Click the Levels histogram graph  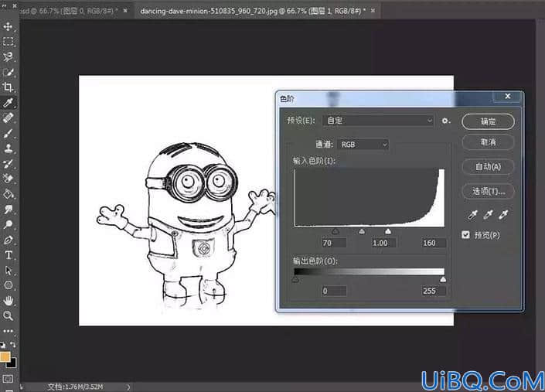369,198
